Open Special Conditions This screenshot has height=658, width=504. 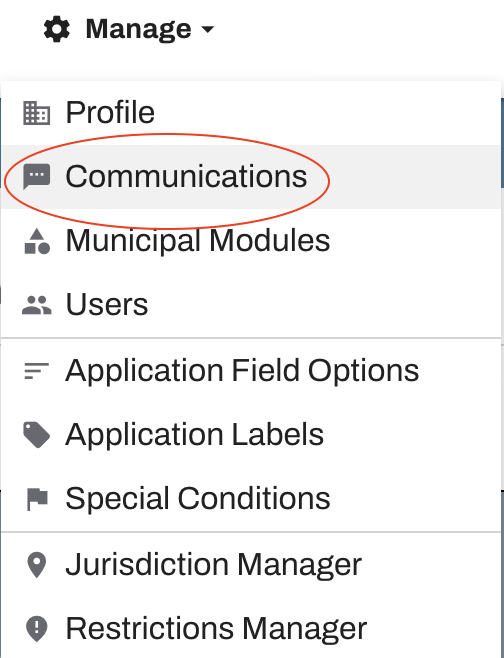(x=251, y=498)
